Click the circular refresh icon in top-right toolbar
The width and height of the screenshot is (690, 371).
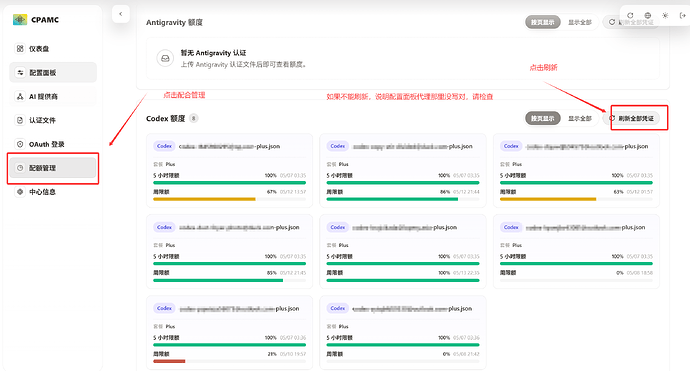[x=630, y=15]
